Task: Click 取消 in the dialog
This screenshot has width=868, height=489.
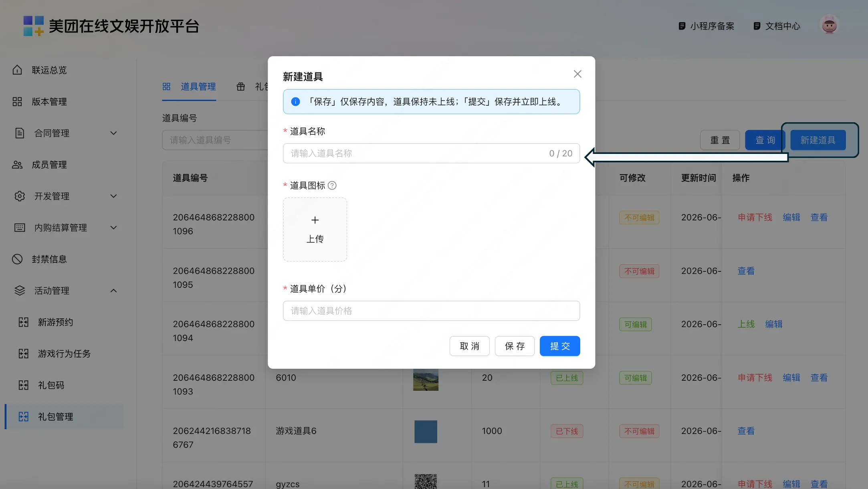Action: [469, 346]
